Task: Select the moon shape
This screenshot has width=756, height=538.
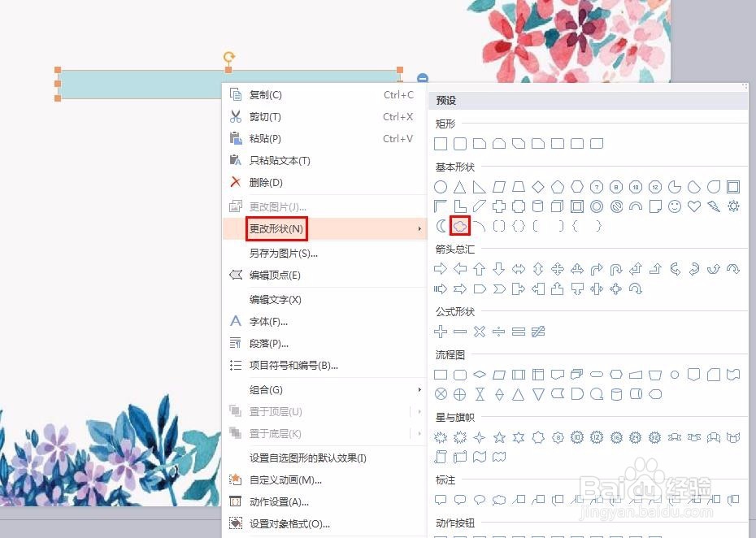Action: (x=441, y=226)
